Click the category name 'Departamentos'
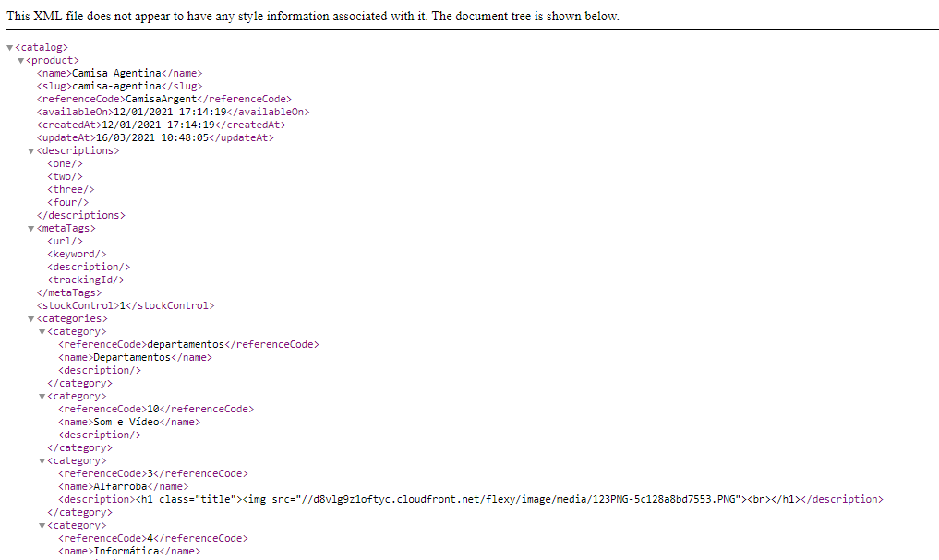Viewport: 939px width, 560px height. 132,358
